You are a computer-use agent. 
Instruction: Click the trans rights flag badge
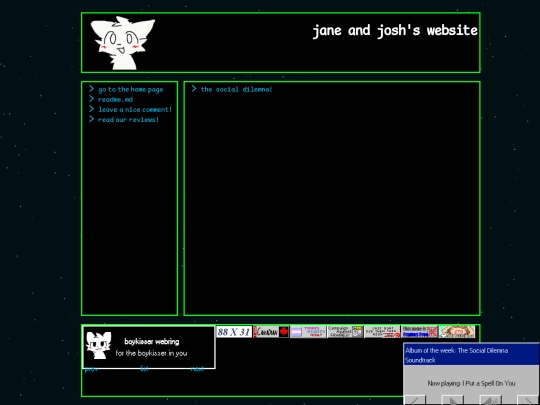308,332
